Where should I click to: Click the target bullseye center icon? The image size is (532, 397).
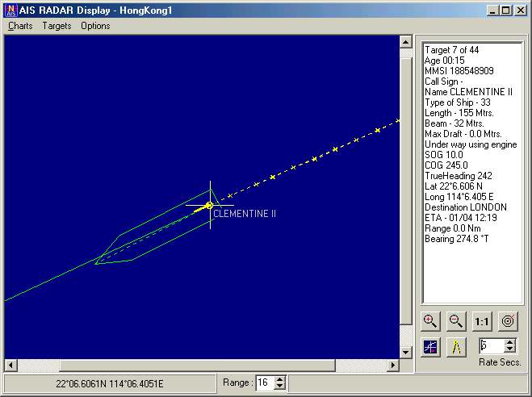[x=508, y=321]
